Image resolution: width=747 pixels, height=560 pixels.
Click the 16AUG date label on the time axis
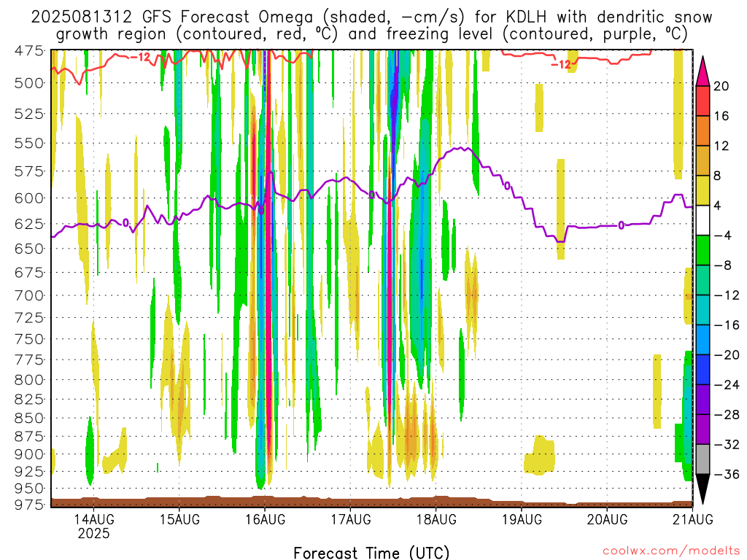click(x=266, y=519)
